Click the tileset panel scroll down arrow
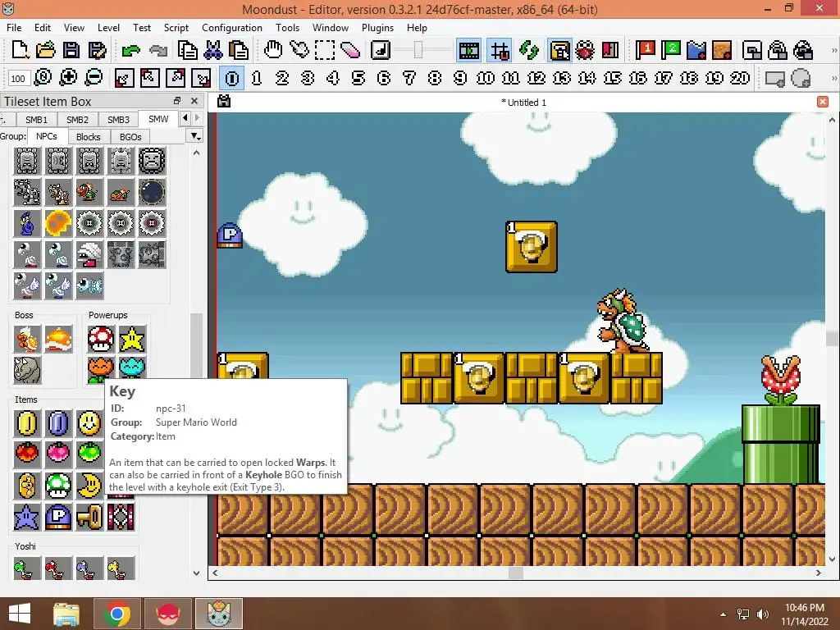Viewport: 840px width, 630px height. click(x=196, y=573)
